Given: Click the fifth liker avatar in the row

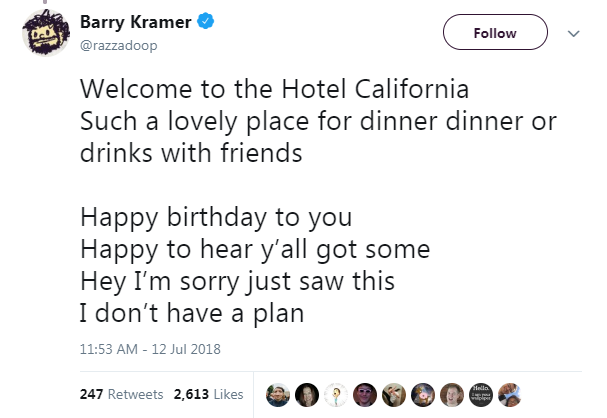Looking at the screenshot, I should (x=395, y=394).
